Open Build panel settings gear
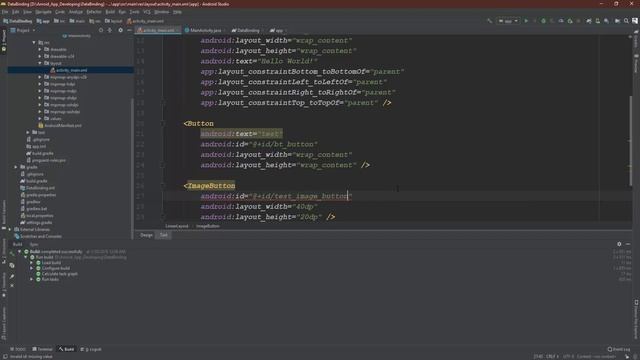The width and height of the screenshot is (640, 360). 619,244
